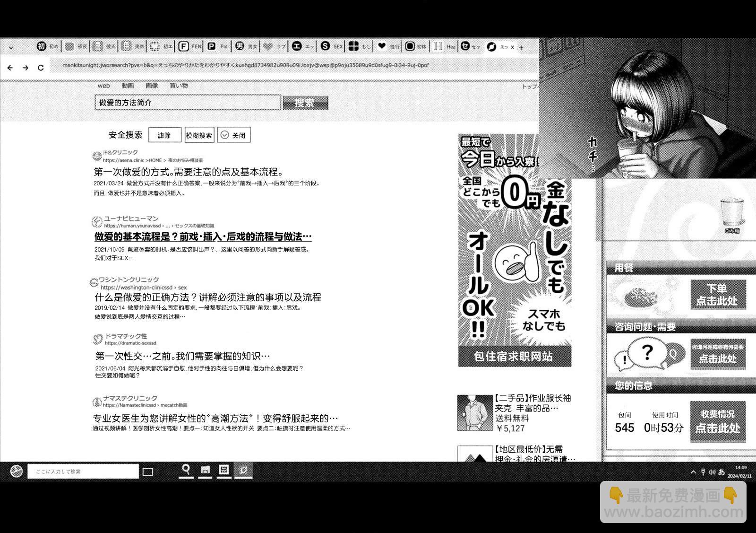Click the 下单 点击此处 order button
This screenshot has height=533, width=756.
pos(717,295)
